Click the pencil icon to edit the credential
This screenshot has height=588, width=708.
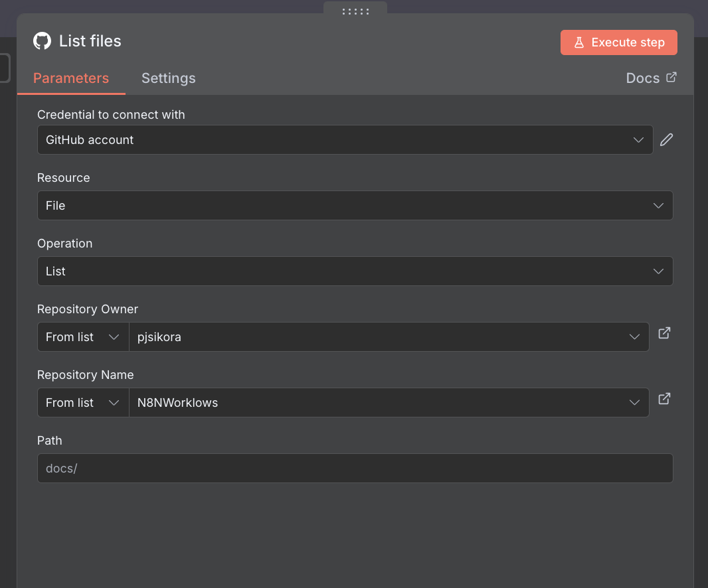666,140
